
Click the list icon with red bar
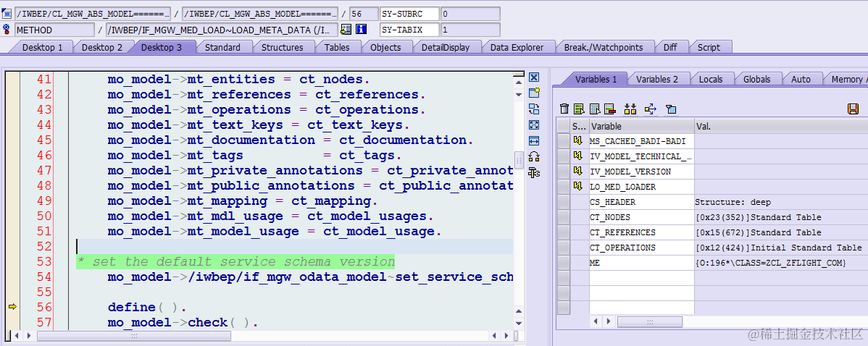pyautogui.click(x=609, y=109)
